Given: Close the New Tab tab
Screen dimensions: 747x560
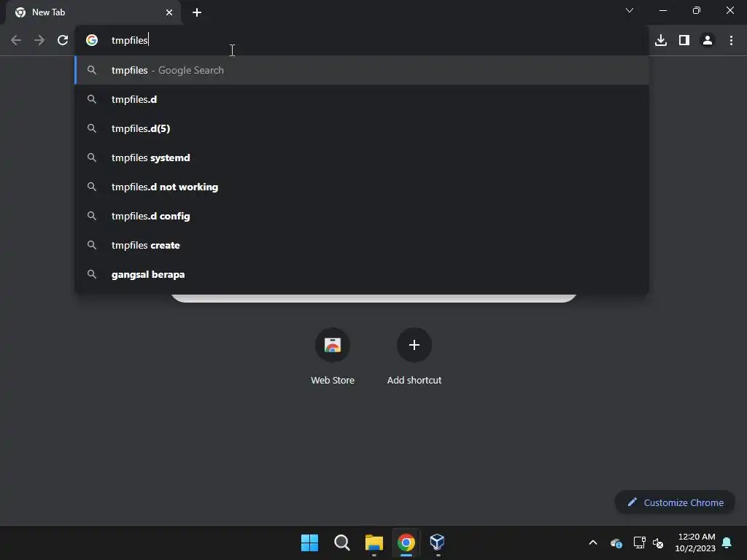Looking at the screenshot, I should point(169,12).
